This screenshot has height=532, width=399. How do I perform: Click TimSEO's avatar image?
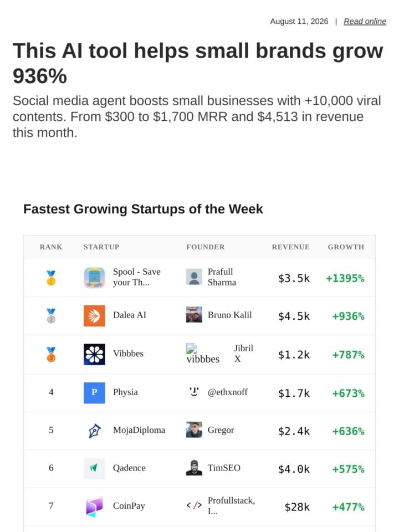click(x=194, y=468)
